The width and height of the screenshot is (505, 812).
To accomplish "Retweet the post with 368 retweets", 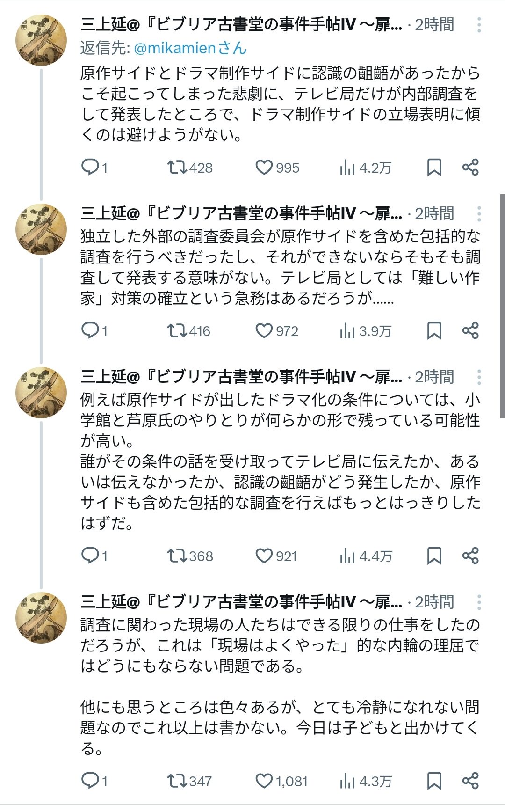I will coord(177,556).
